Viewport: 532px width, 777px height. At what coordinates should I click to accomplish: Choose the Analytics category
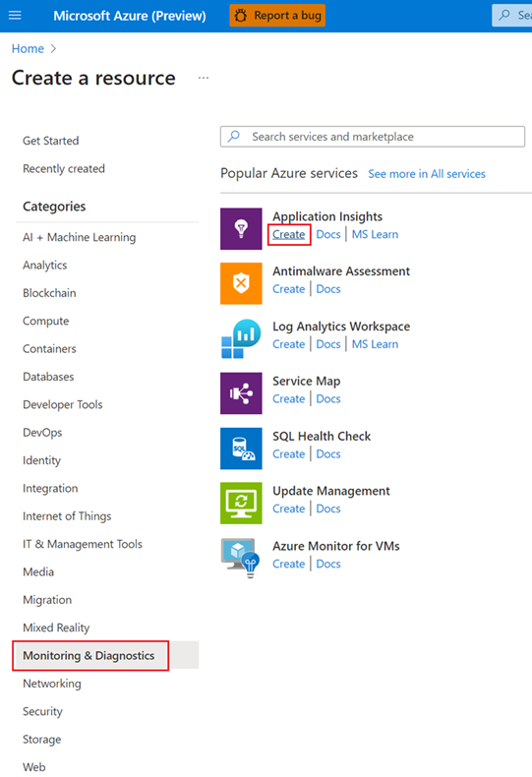click(44, 266)
